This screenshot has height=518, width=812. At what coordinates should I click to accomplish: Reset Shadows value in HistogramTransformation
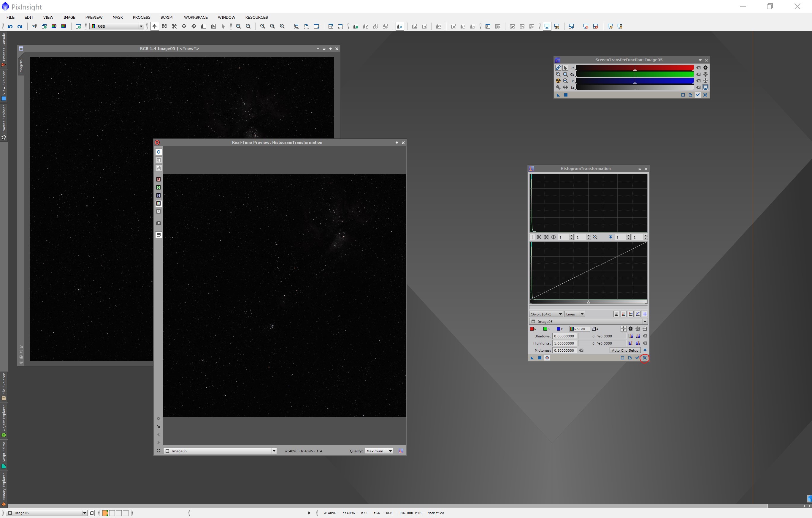[x=645, y=336]
